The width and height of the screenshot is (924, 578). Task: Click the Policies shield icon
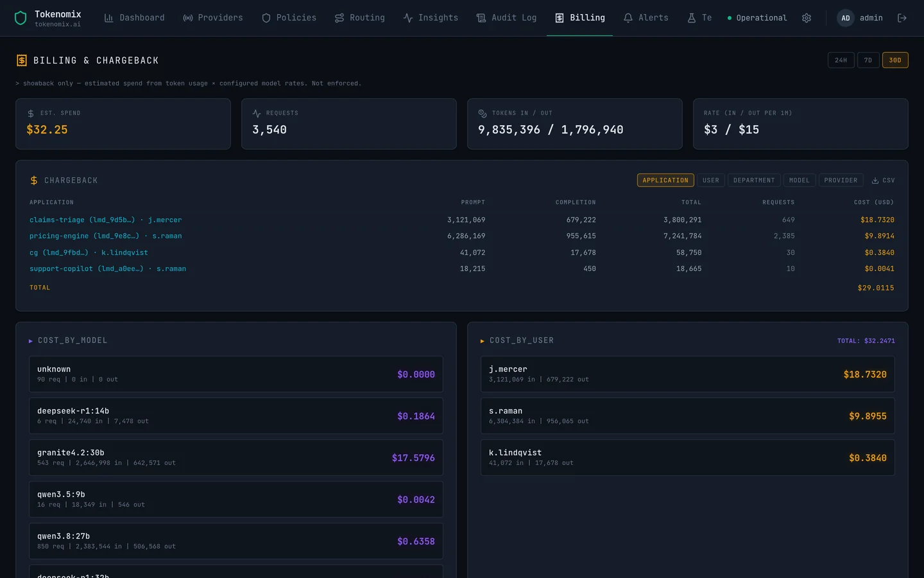(x=266, y=18)
